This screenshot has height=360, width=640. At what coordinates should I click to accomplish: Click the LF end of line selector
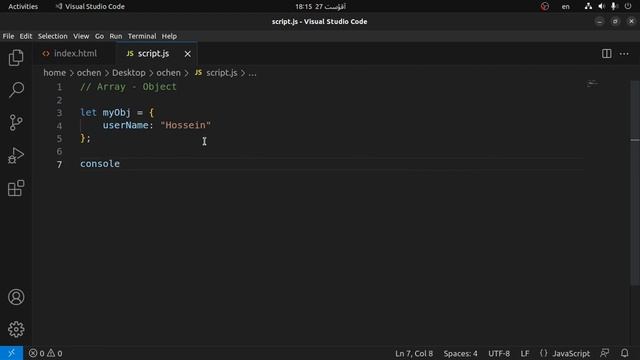click(x=525, y=353)
